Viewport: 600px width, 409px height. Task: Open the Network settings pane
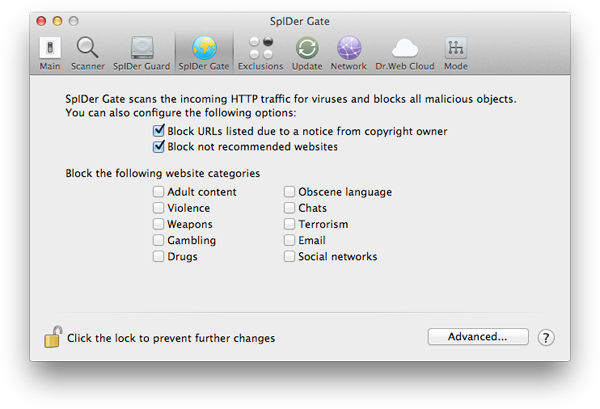pos(349,54)
